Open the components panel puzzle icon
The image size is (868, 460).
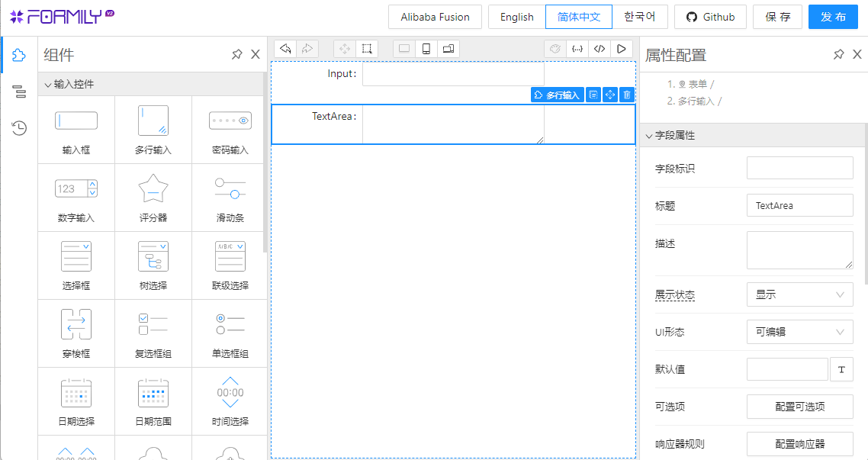click(19, 55)
